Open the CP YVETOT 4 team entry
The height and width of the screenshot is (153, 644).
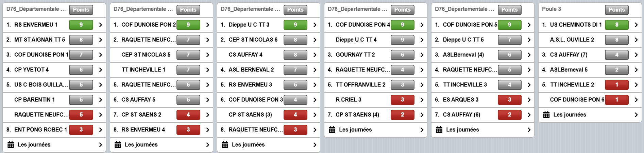31,70
